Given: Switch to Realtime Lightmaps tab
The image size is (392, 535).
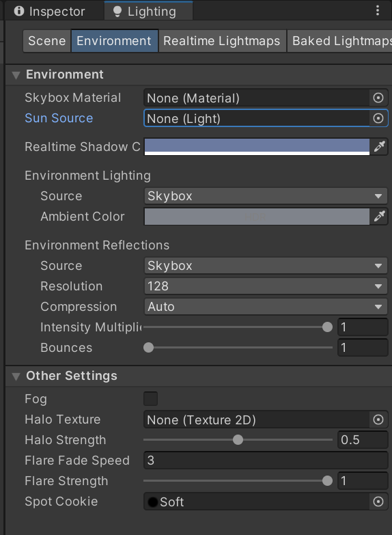Looking at the screenshot, I should [x=222, y=41].
